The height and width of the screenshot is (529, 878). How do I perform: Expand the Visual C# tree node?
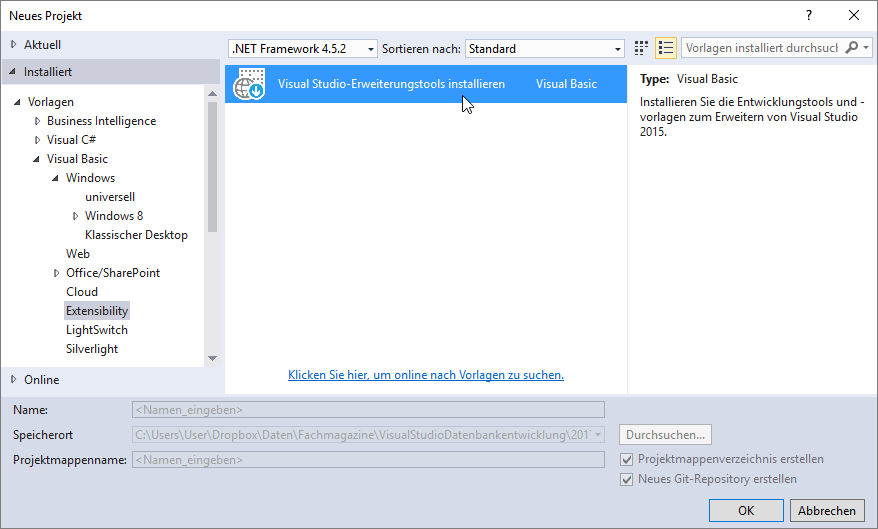click(x=38, y=140)
